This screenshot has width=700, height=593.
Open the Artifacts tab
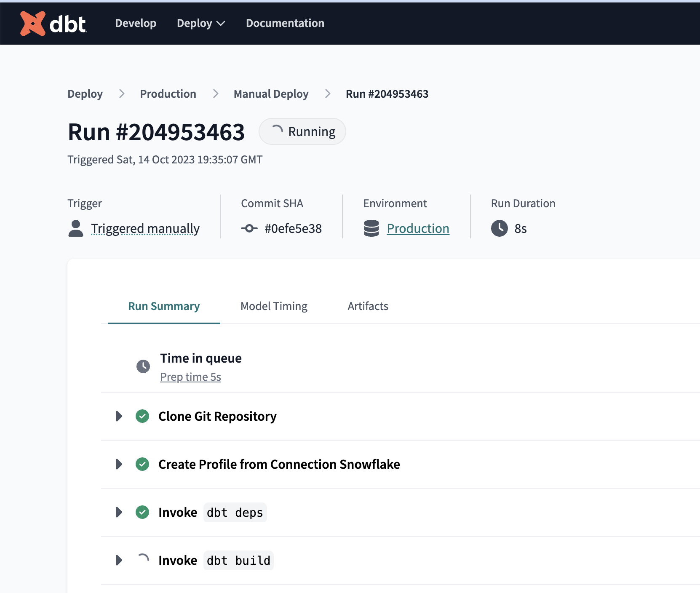tap(367, 306)
